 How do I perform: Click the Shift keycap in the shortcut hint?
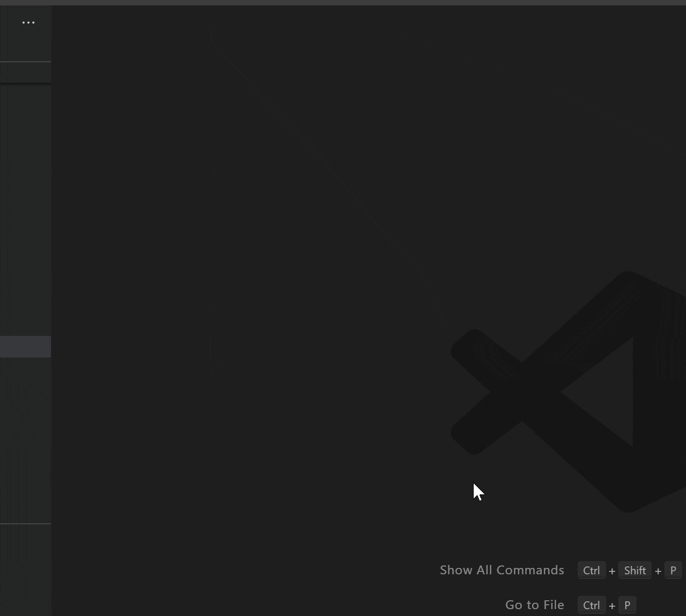pos(635,570)
